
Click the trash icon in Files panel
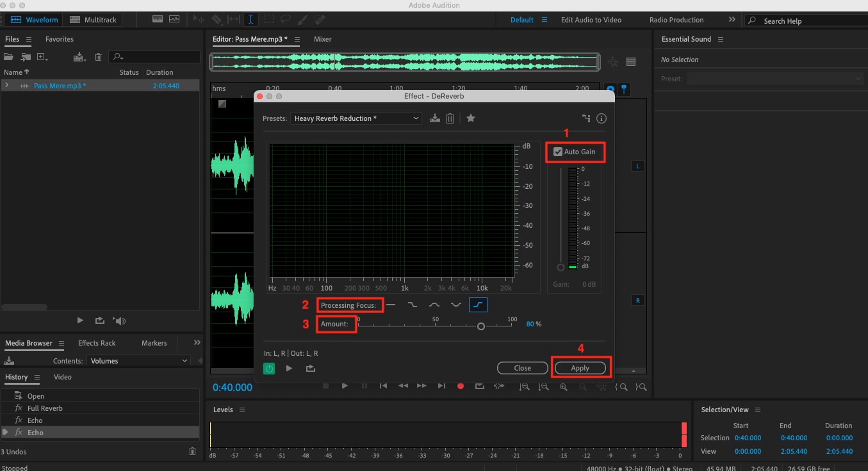98,57
